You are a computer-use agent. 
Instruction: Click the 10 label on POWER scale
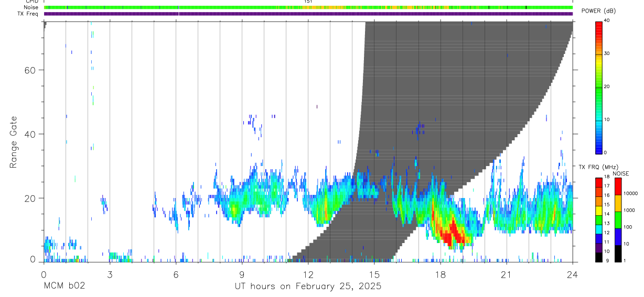pyautogui.click(x=606, y=119)
